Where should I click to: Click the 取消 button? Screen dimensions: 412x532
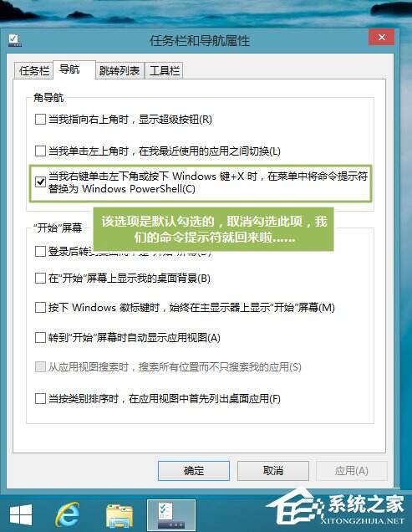pyautogui.click(x=273, y=471)
